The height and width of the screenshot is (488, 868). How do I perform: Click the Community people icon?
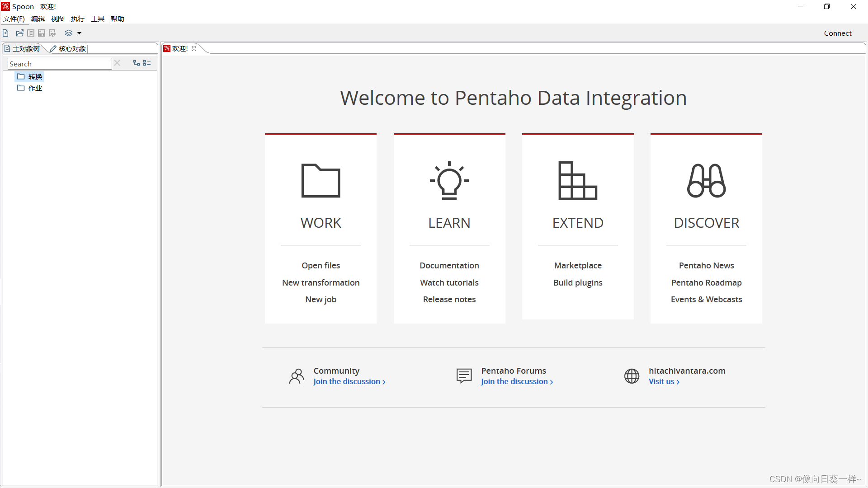pyautogui.click(x=297, y=376)
